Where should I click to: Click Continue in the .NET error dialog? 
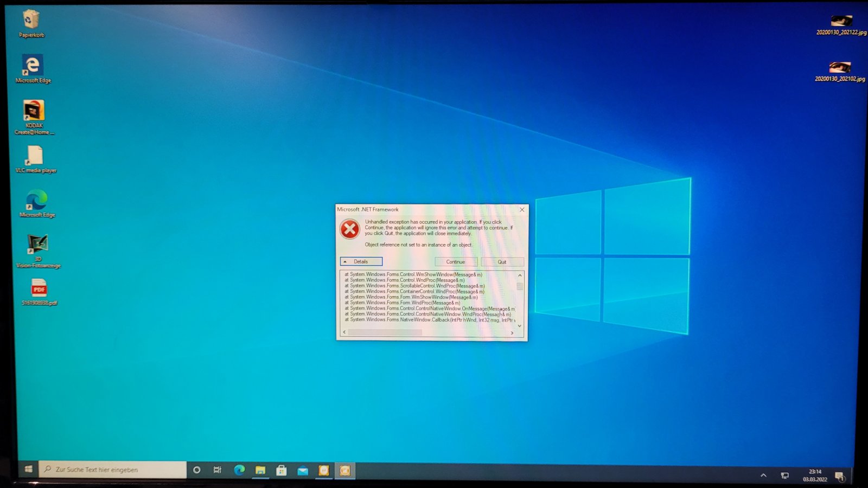coord(456,262)
